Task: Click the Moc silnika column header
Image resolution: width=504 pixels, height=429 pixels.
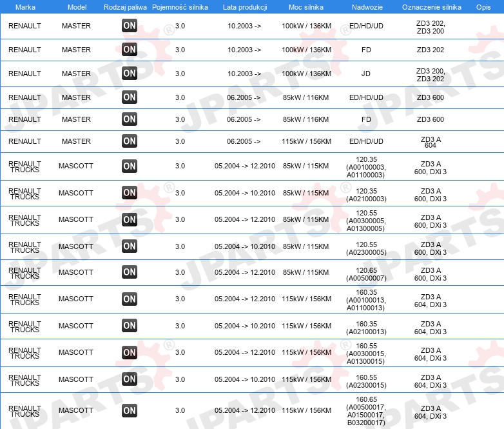Action: tap(306, 7)
